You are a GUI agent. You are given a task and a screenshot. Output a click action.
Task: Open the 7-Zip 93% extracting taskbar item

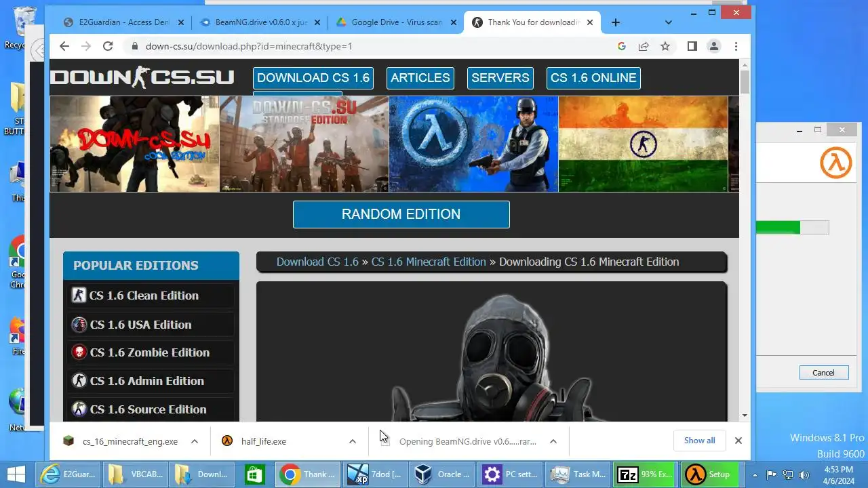(x=645, y=474)
